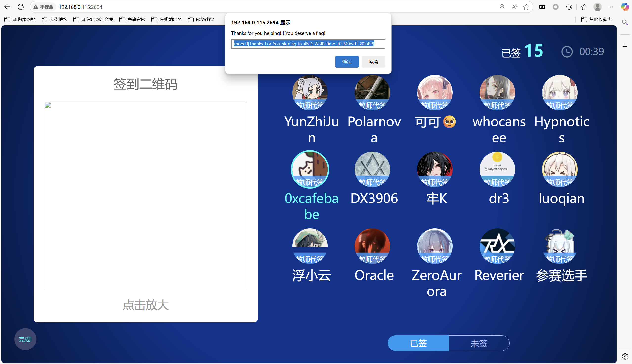
Task: Reload the page with the refresh icon
Action: point(21,7)
